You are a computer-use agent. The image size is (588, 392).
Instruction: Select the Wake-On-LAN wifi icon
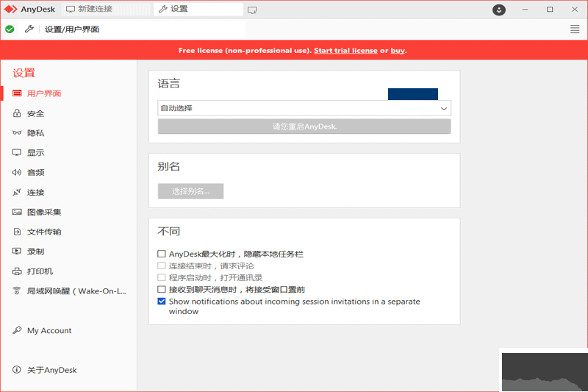(x=17, y=291)
